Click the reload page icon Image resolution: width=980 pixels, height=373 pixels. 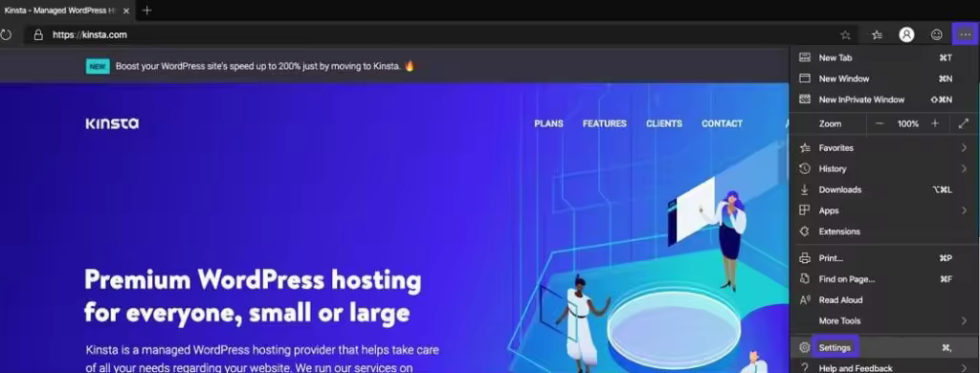point(5,35)
